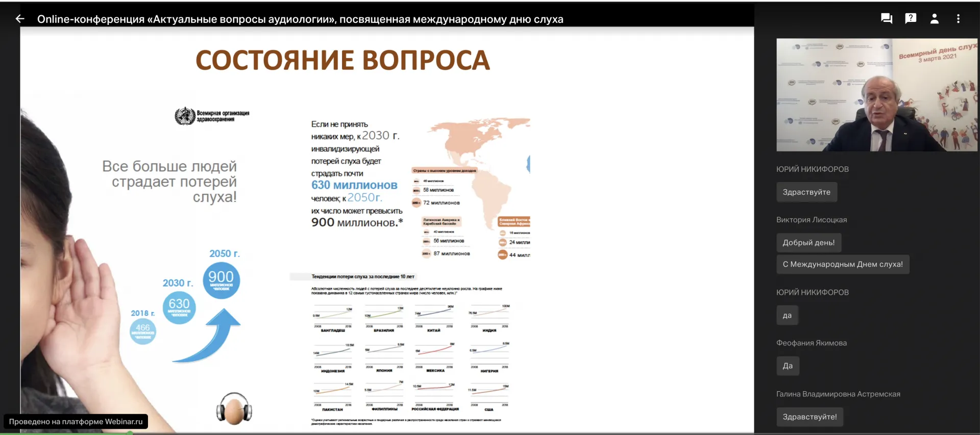This screenshot has width=980, height=435.
Task: Select the 'Добрый день!' chat message
Action: point(808,243)
